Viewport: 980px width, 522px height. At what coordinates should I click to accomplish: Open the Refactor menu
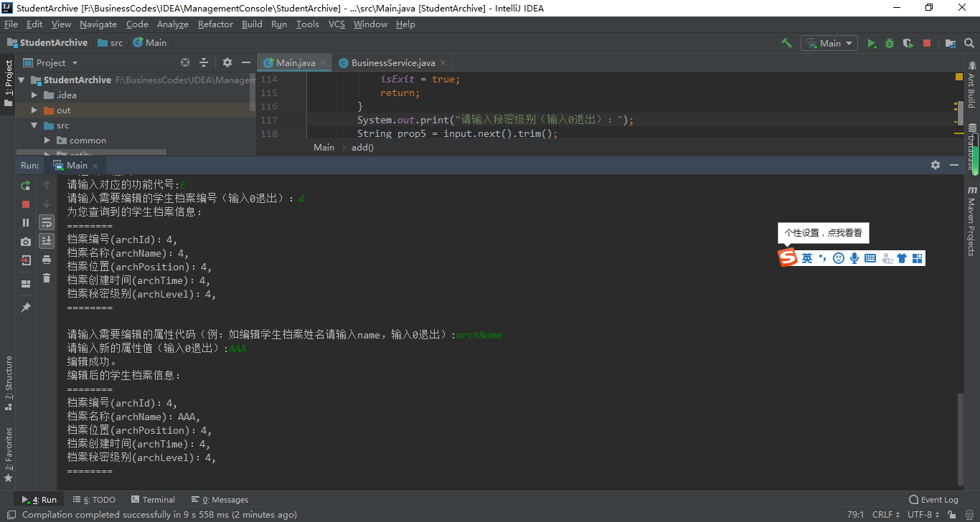[x=215, y=24]
